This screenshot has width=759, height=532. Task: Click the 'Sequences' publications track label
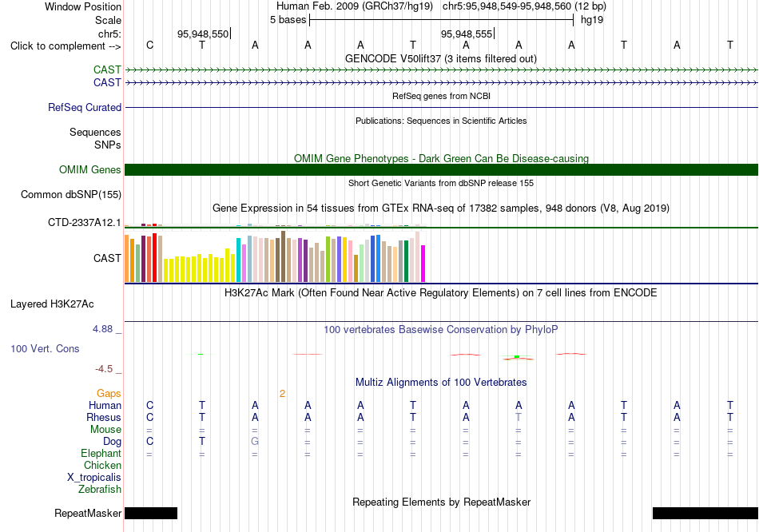point(95,132)
